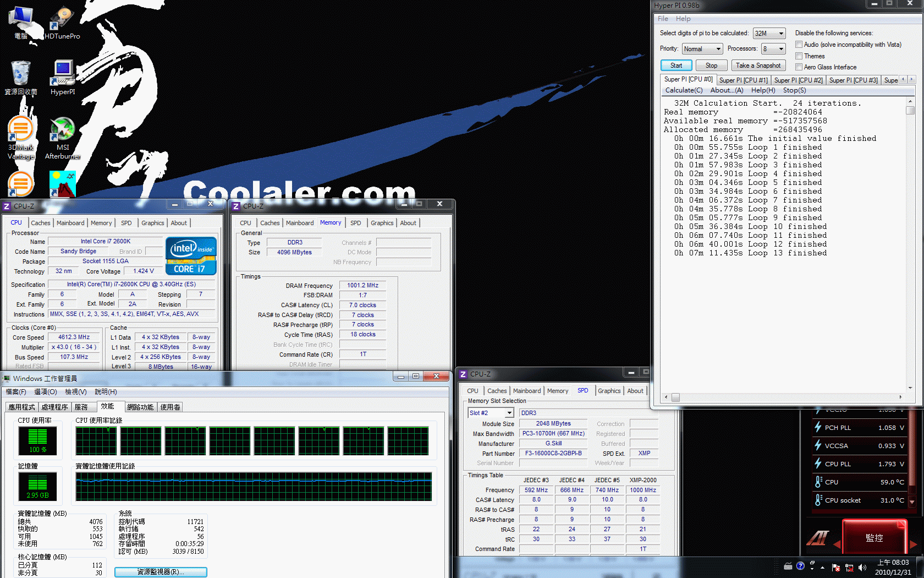Viewport: 924px width, 578px height.
Task: Show hidden tray icons arrow
Action: (x=823, y=567)
